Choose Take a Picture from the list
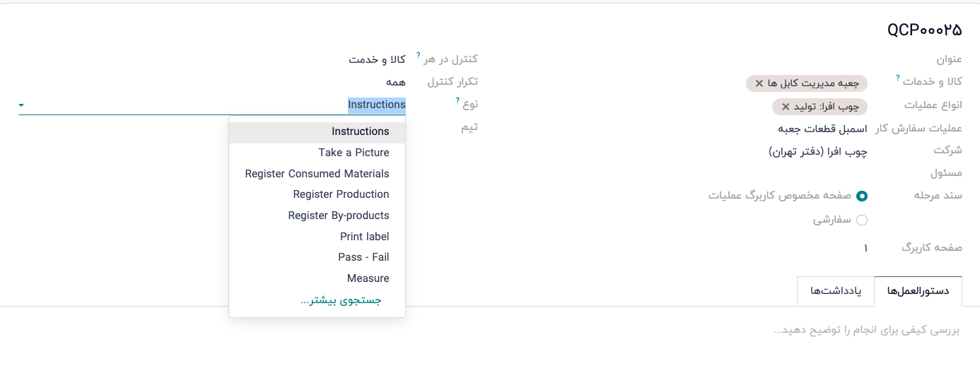This screenshot has width=980, height=371. [x=354, y=153]
